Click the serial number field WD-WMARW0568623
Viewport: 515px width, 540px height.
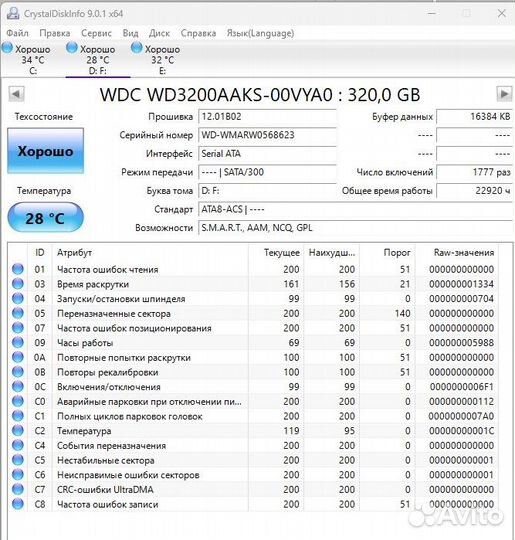(x=267, y=135)
